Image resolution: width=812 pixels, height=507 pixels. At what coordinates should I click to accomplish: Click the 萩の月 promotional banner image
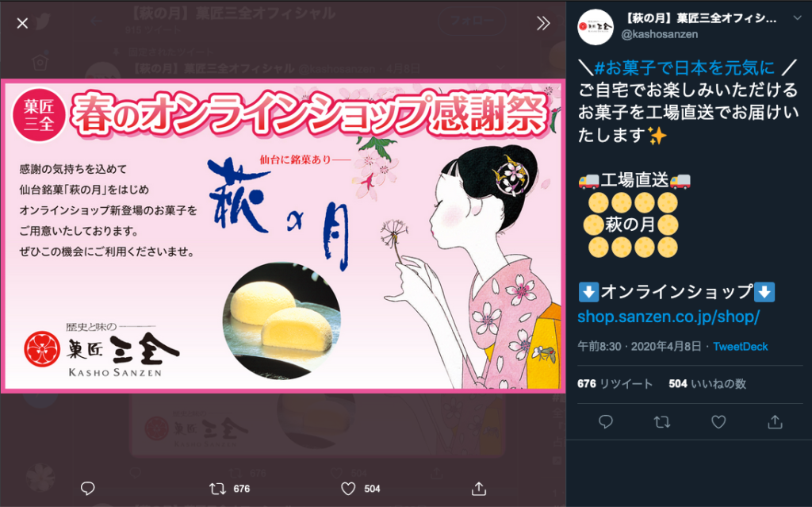pos(283,236)
